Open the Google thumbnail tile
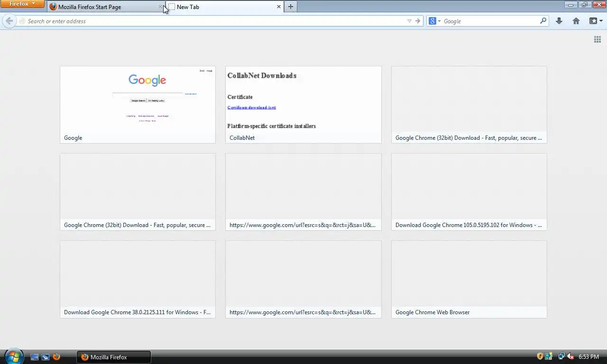This screenshot has height=364, width=607. tap(138, 105)
